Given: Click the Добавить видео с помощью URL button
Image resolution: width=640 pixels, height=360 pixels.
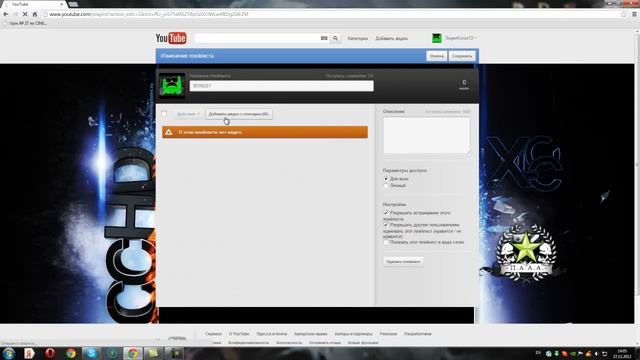Looking at the screenshot, I should [238, 114].
